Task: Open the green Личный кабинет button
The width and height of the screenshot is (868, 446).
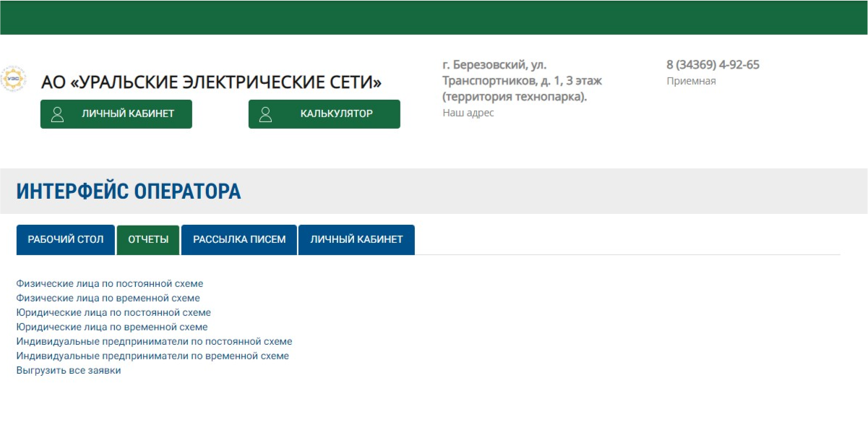Action: 116,114
